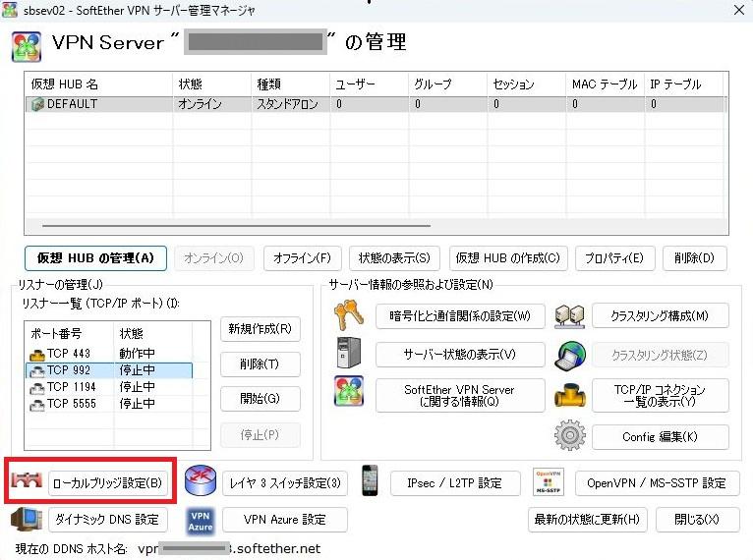
Task: Click the セッション column header
Action: point(526,84)
